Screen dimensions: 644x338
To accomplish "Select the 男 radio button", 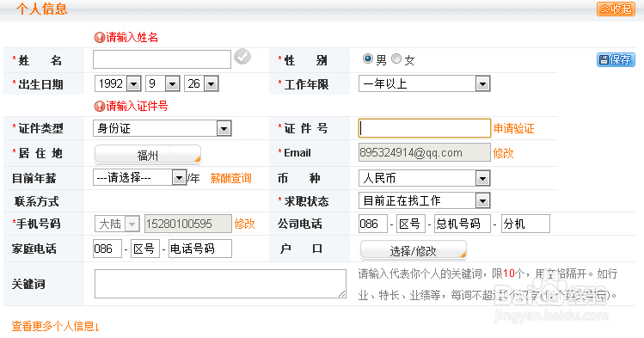I will point(368,58).
